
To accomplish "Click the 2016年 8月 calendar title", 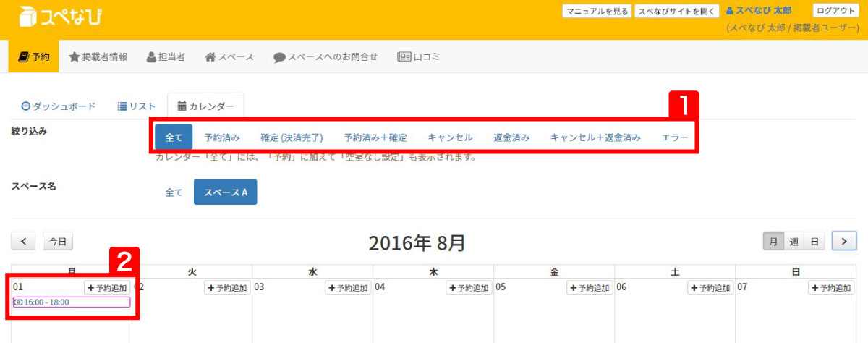I will 417,243.
